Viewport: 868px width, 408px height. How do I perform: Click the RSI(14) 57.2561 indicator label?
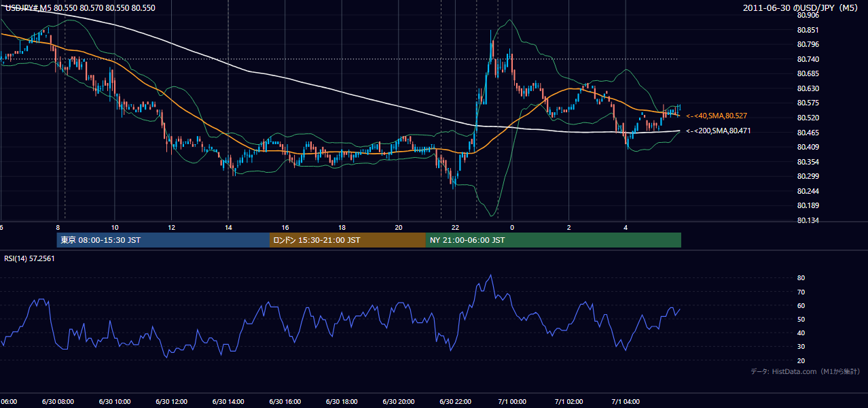tap(30, 258)
